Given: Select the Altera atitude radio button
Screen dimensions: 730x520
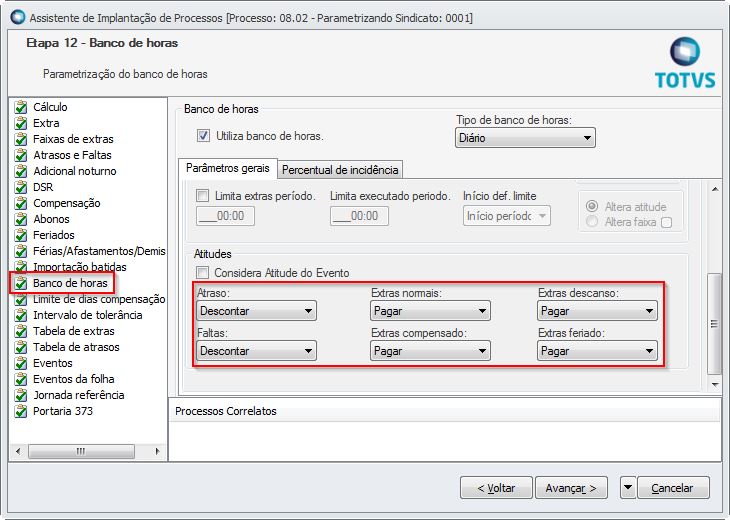Looking at the screenshot, I should pyautogui.click(x=592, y=206).
